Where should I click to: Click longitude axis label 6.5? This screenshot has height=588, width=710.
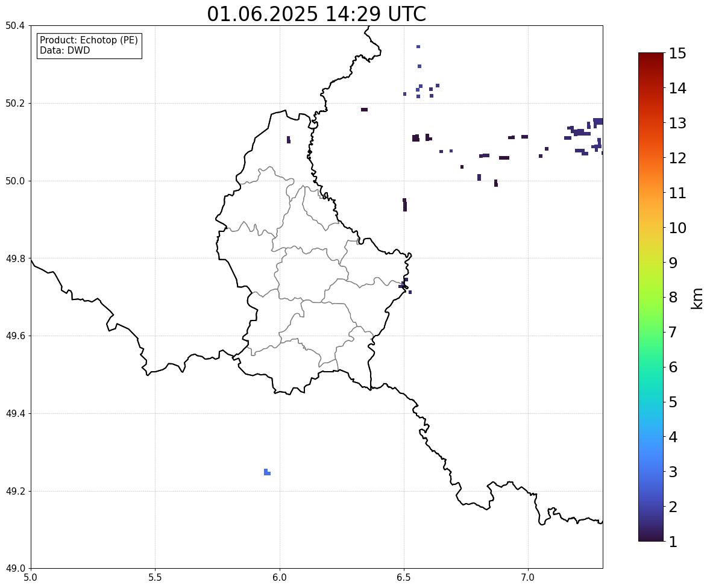(x=404, y=578)
